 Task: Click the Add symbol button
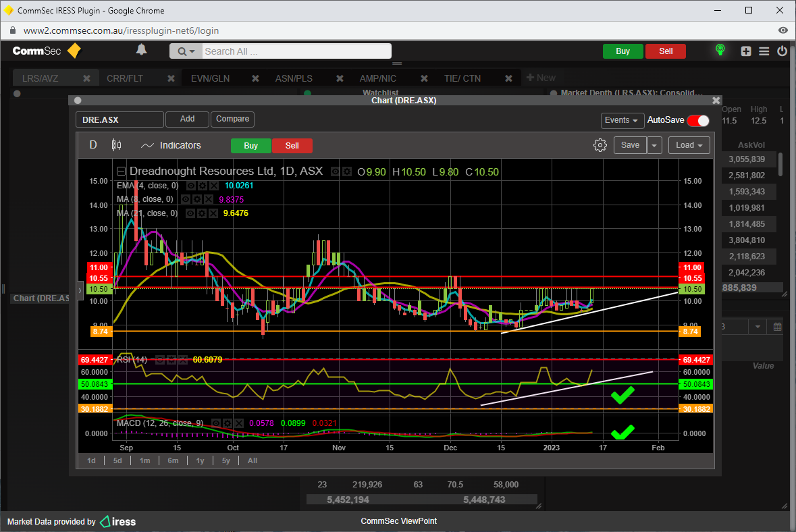coord(187,119)
